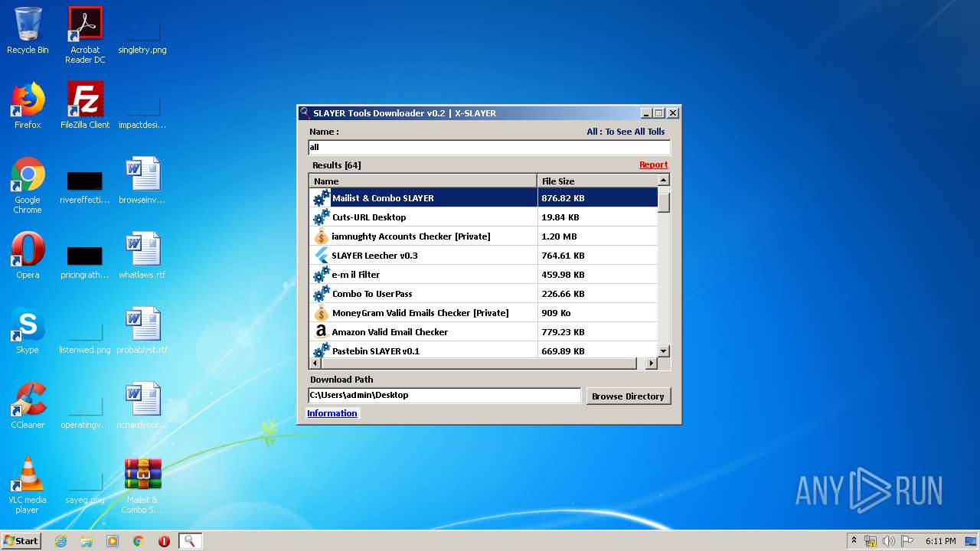
Task: Select the whatlaws.rtf document icon
Action: pyautogui.click(x=142, y=256)
